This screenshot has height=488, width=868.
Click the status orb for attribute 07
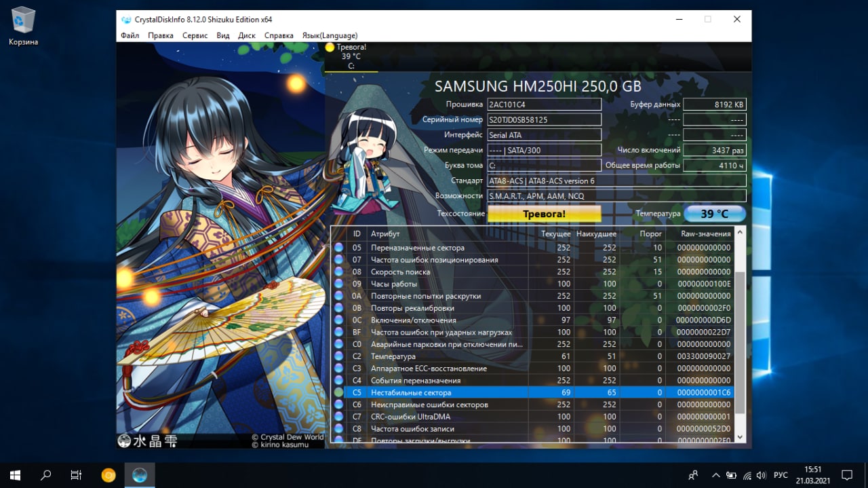[338, 260]
